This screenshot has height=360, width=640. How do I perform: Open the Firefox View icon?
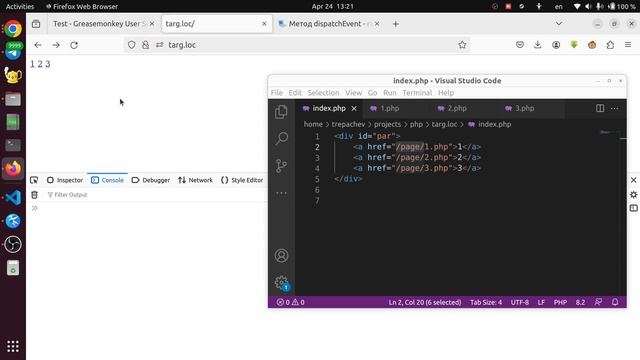[36, 24]
